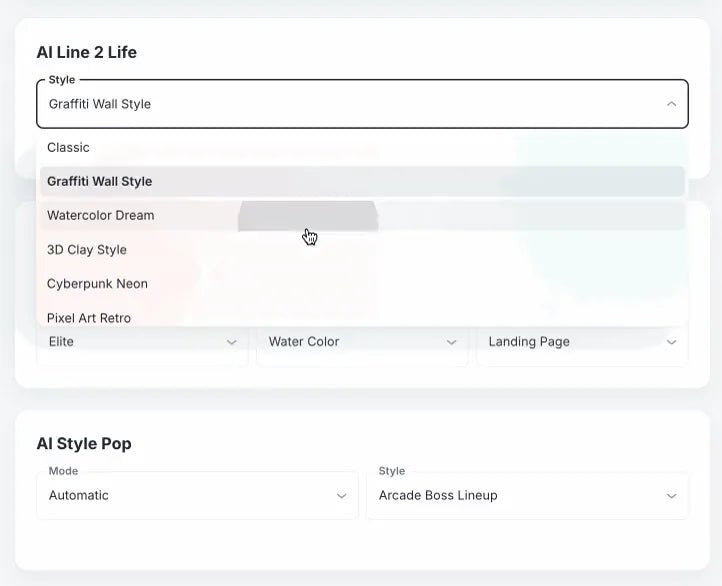Image resolution: width=722 pixels, height=586 pixels.
Task: Click the chevron in Arcade Boss Lineup dropdown
Action: (671, 496)
